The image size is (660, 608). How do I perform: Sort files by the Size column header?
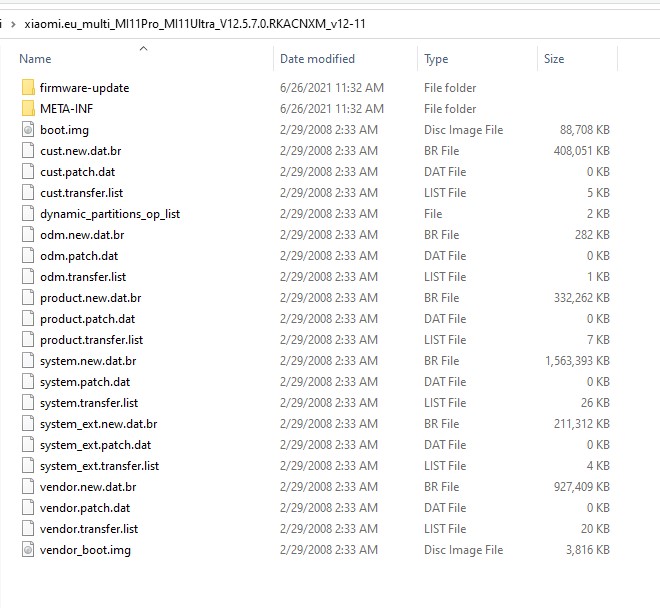(554, 59)
